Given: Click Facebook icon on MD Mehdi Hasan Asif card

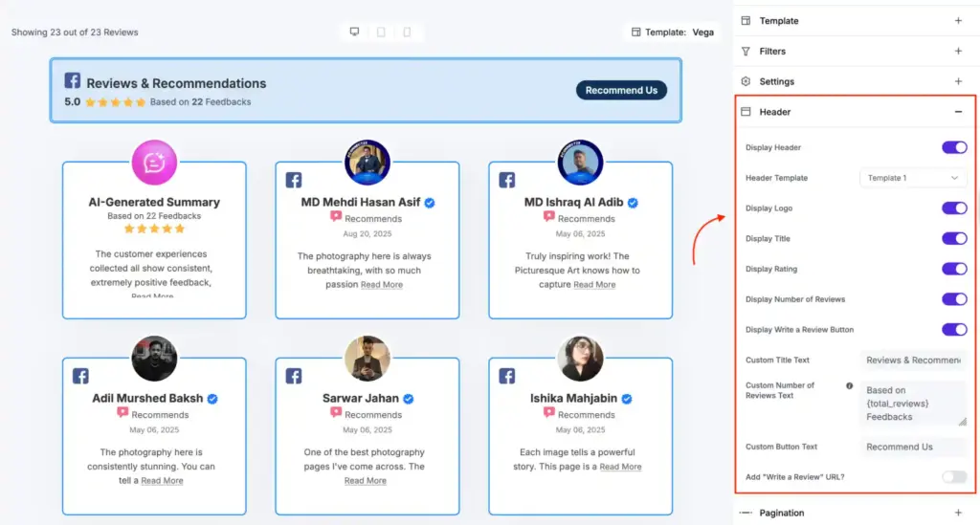Looking at the screenshot, I should (294, 180).
